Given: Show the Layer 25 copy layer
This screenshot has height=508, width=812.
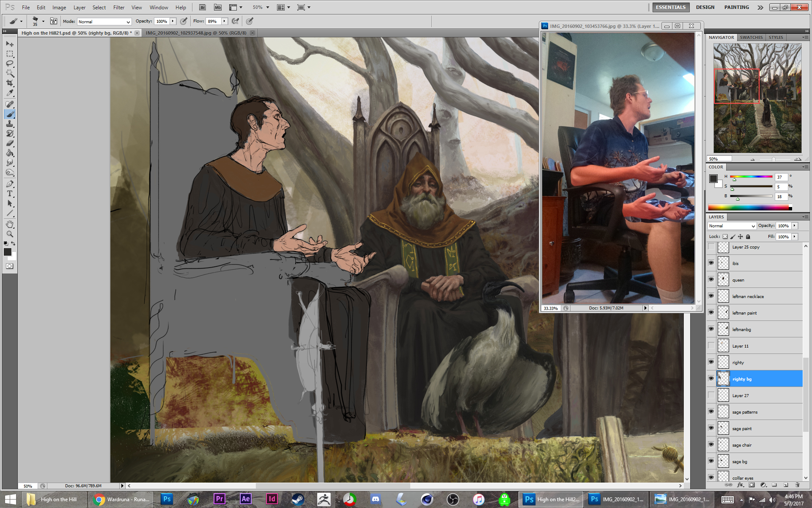Looking at the screenshot, I should [x=711, y=246].
